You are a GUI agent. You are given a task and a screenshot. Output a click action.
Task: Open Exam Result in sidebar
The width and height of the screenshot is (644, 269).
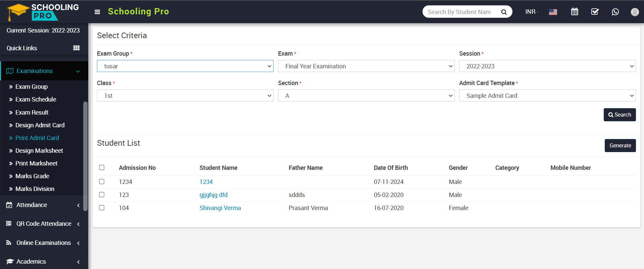tap(32, 113)
